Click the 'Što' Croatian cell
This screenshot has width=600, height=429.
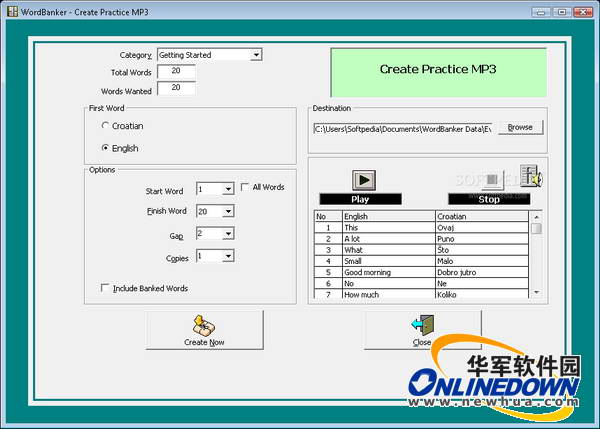[482, 250]
